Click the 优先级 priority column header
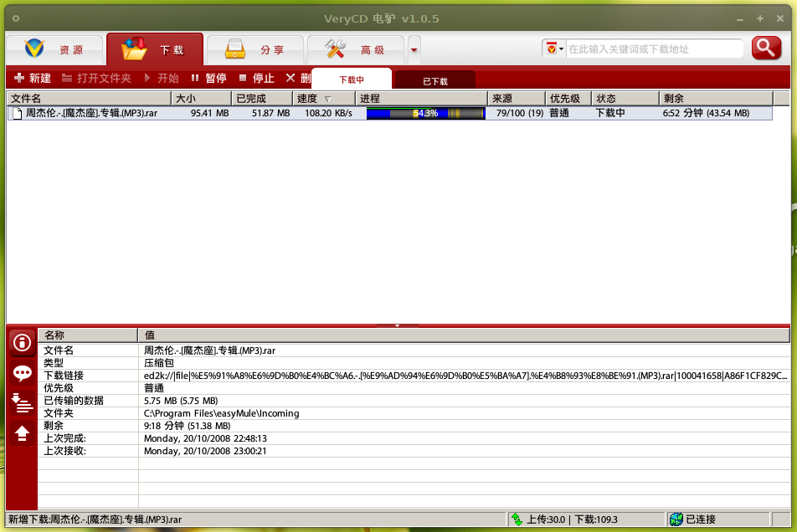Viewport: 797px width, 532px height. (568, 99)
